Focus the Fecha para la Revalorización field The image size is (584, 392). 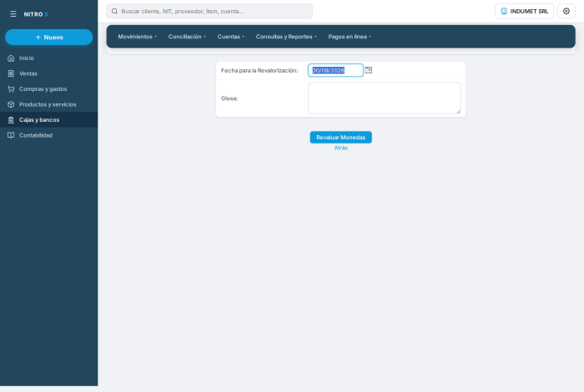(335, 70)
